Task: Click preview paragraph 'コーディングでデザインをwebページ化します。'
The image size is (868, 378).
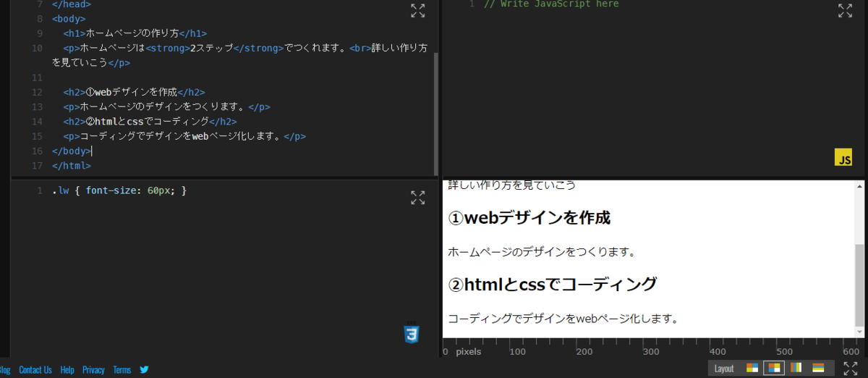Action: (563, 318)
